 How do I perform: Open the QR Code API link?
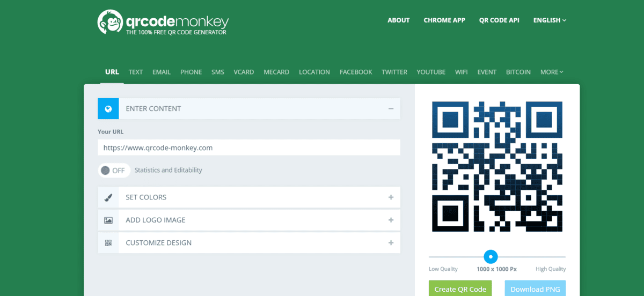point(499,20)
